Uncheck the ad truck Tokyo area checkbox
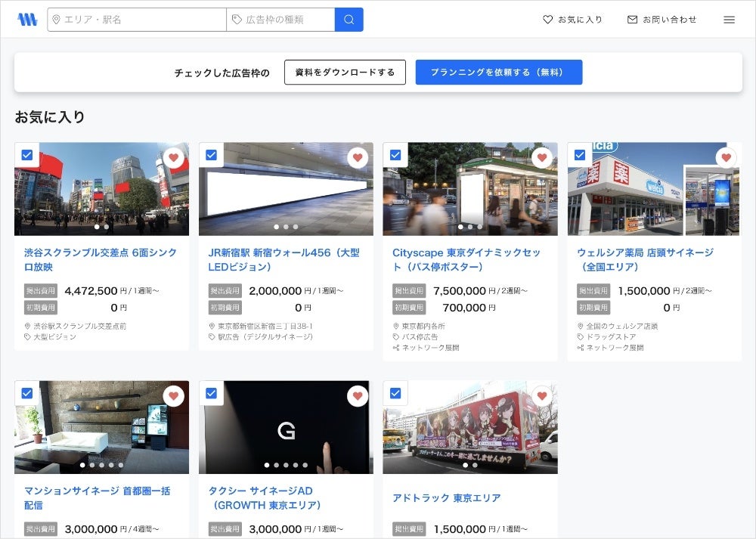The height and width of the screenshot is (539, 756). [x=395, y=393]
